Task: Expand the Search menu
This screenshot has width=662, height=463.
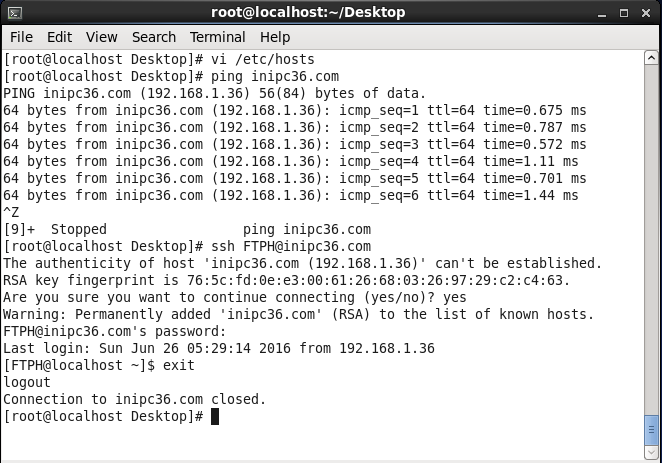Action: (x=153, y=37)
